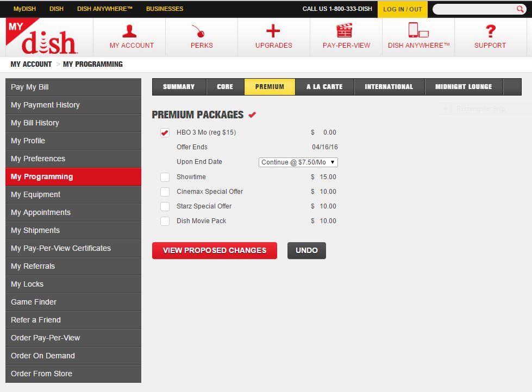Screen dimensions: 532x392
Task: Click the Dish Anywhere devices icon
Action: (418, 30)
